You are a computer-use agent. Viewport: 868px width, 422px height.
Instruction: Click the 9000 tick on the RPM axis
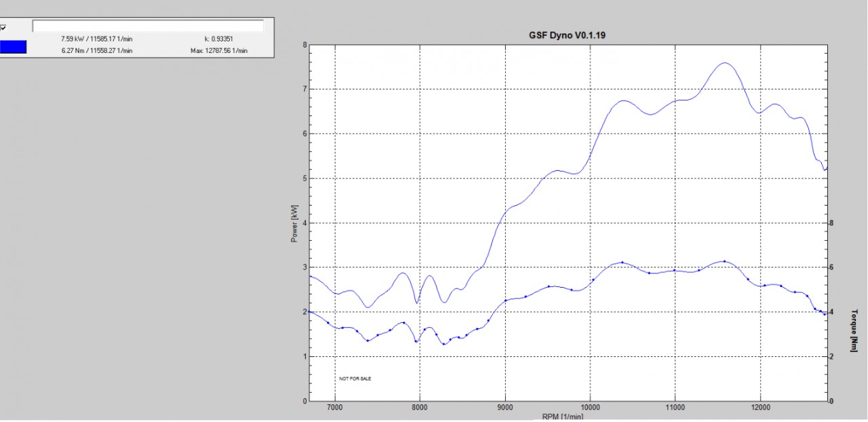click(x=505, y=408)
